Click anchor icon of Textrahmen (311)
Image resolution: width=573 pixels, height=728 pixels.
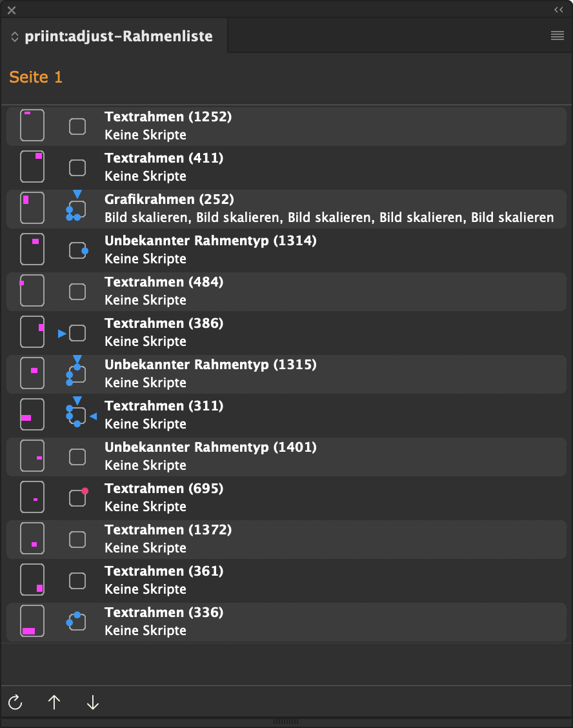click(80, 412)
